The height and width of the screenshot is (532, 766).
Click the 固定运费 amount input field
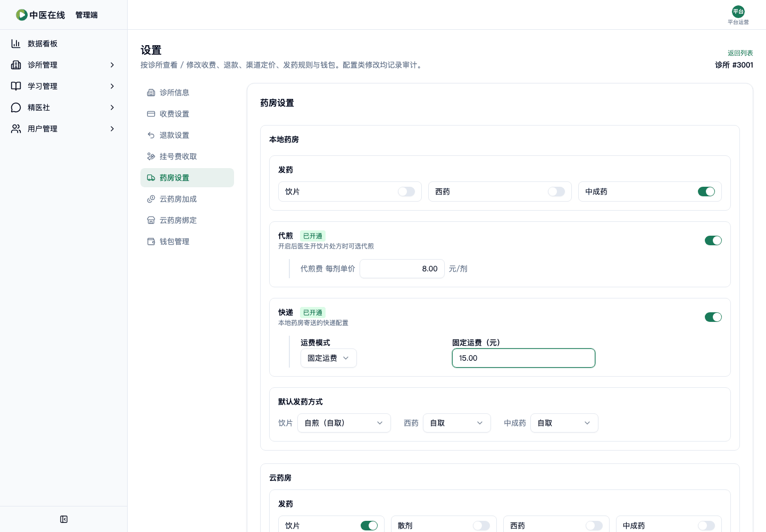523,358
